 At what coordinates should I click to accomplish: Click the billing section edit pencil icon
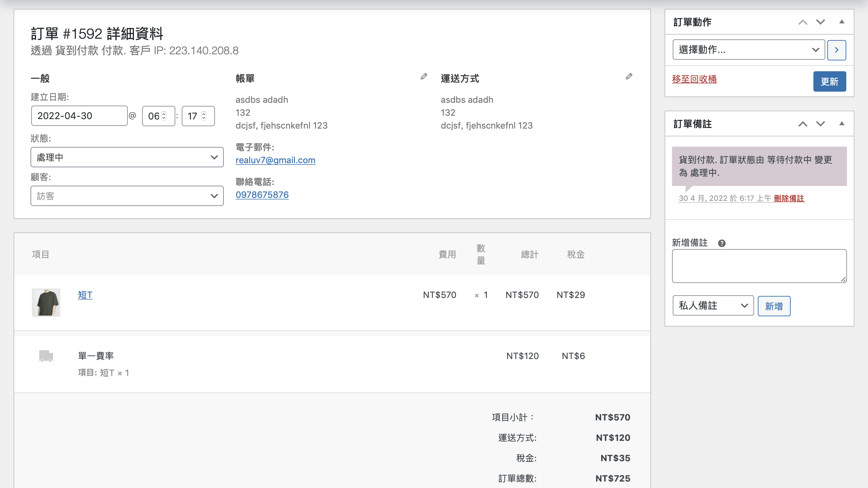424,76
